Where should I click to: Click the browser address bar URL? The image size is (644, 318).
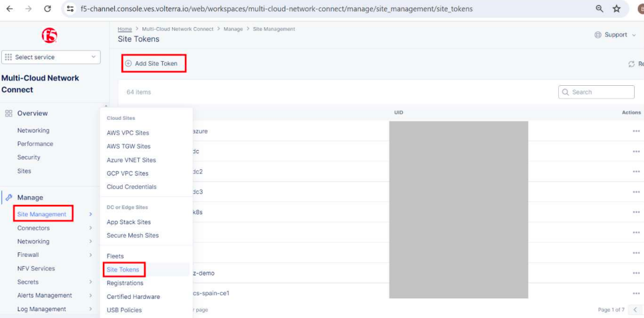276,9
